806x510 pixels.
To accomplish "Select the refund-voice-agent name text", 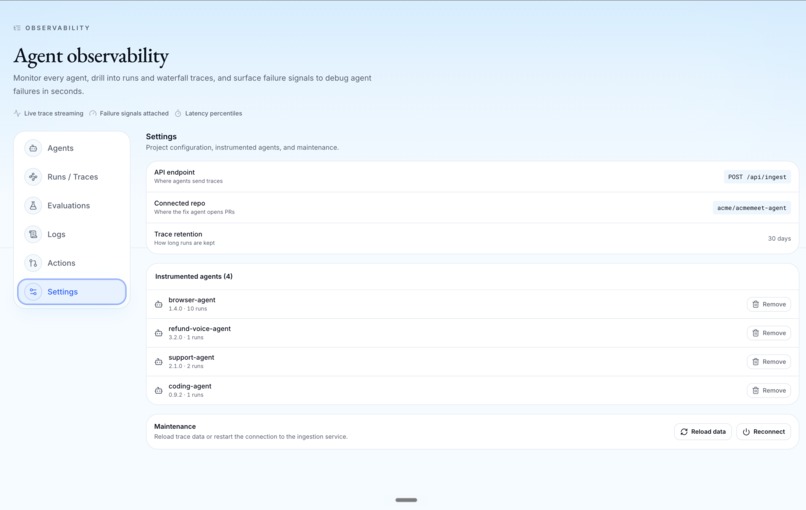I will tap(199, 329).
